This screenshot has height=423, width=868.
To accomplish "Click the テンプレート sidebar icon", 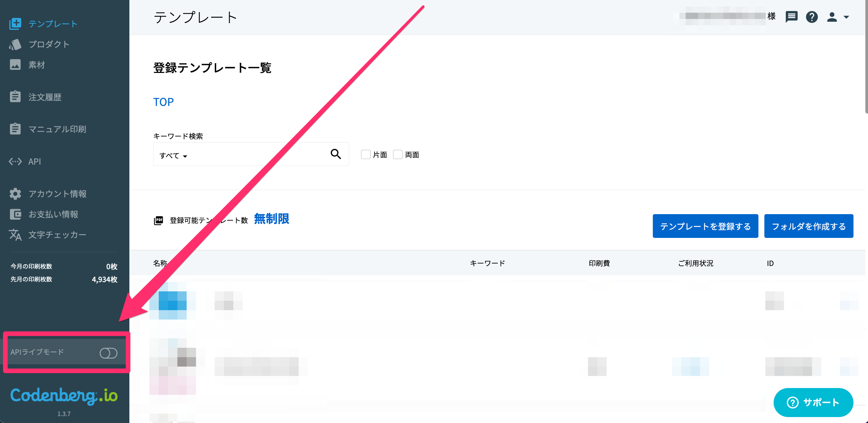I will [x=15, y=23].
